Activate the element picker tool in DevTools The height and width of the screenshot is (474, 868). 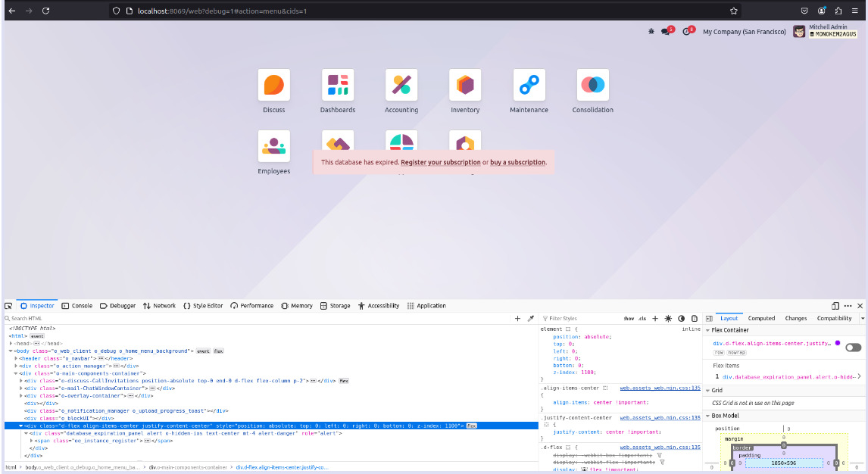[x=8, y=306]
